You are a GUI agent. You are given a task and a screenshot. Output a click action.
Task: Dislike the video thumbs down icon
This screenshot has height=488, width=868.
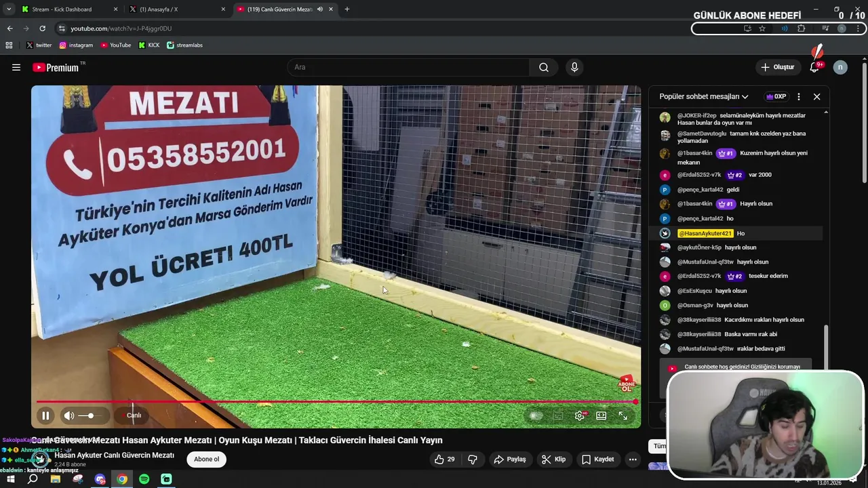click(473, 460)
